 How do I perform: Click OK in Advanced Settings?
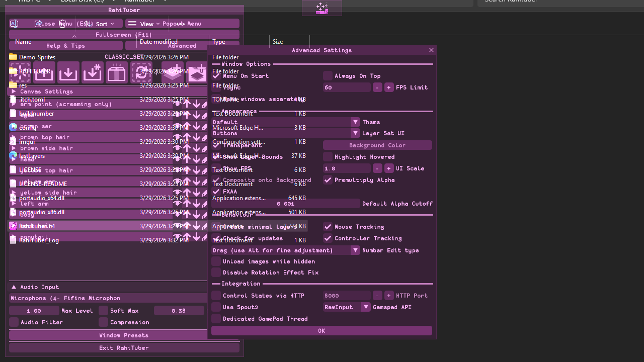(x=321, y=331)
